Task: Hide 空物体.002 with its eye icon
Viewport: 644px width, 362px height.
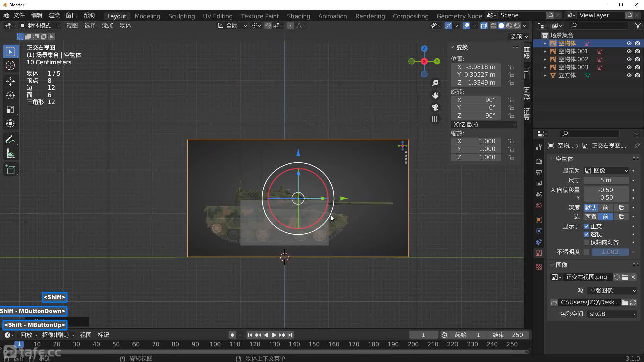Action: 629,59
